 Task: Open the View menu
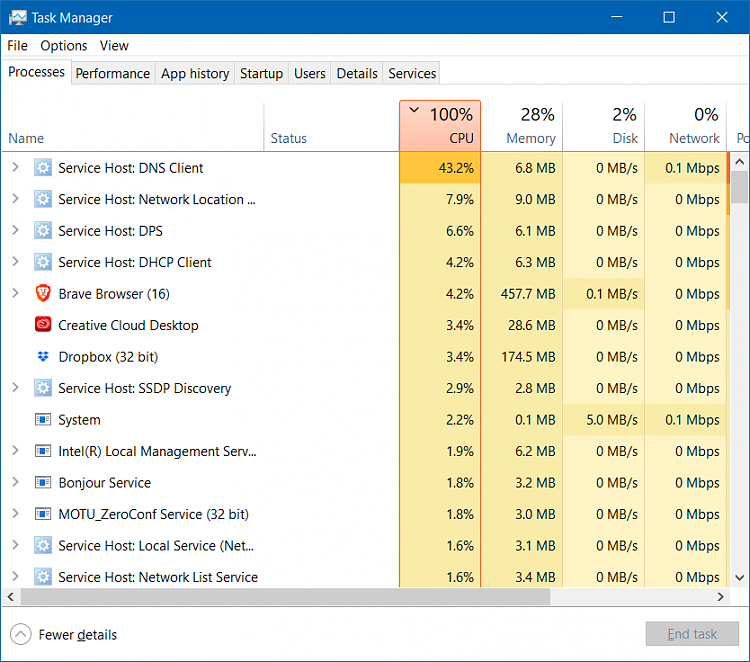[114, 45]
